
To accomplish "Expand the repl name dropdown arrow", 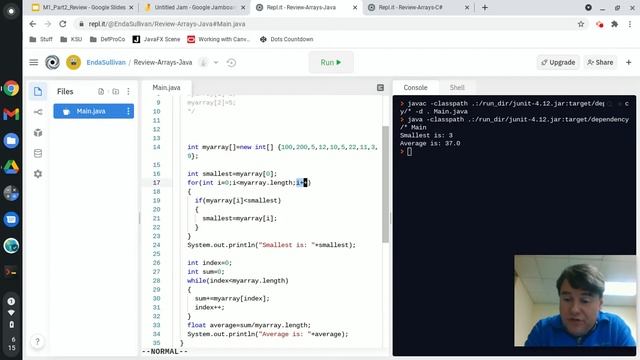I will (216, 62).
